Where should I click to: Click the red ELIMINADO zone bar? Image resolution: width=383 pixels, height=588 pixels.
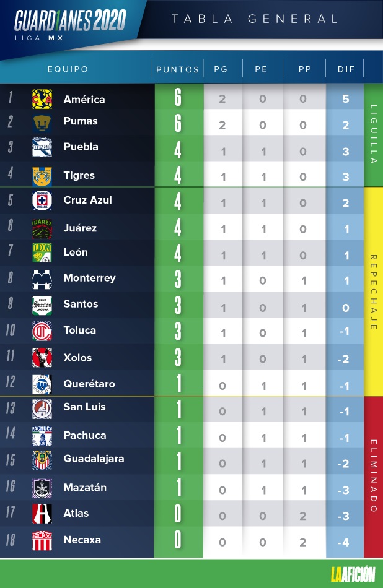tap(373, 477)
